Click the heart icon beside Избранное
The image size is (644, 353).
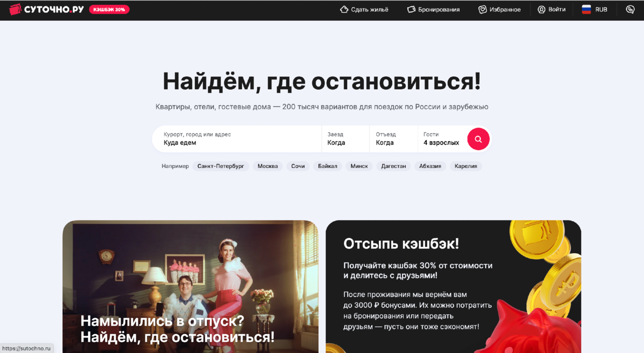482,10
